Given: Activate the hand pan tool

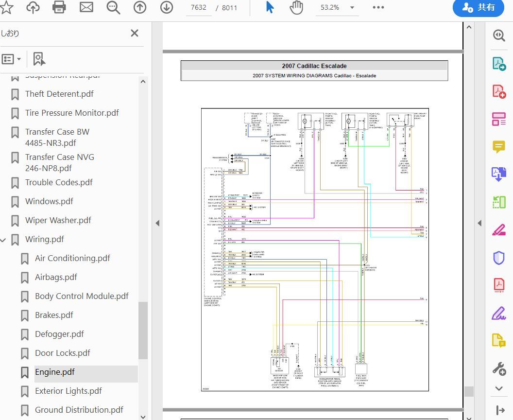Looking at the screenshot, I should point(296,7).
